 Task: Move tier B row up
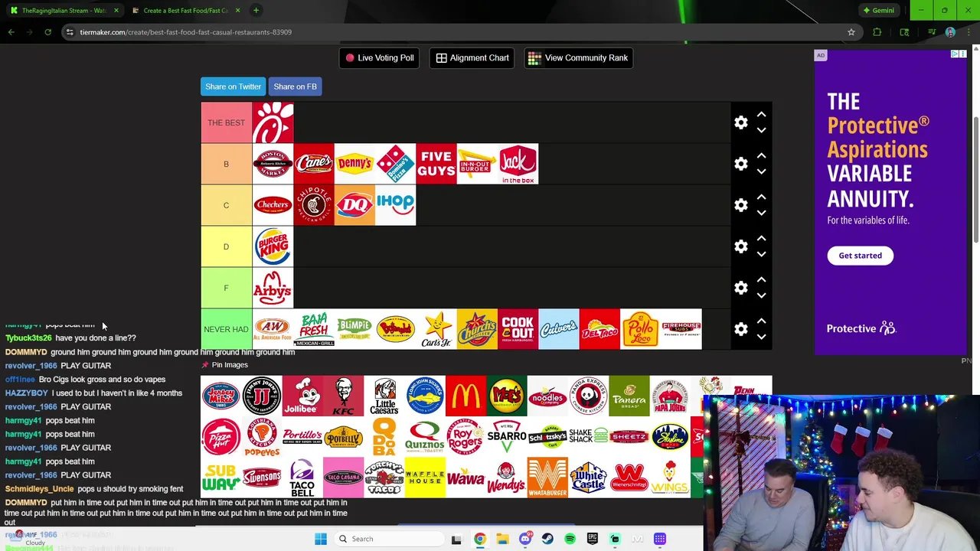coord(761,156)
